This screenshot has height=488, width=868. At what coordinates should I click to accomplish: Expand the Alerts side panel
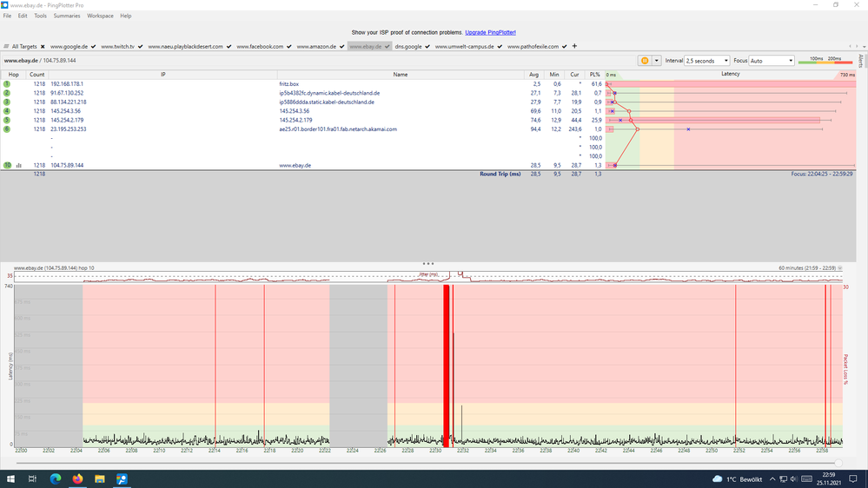pos(861,61)
